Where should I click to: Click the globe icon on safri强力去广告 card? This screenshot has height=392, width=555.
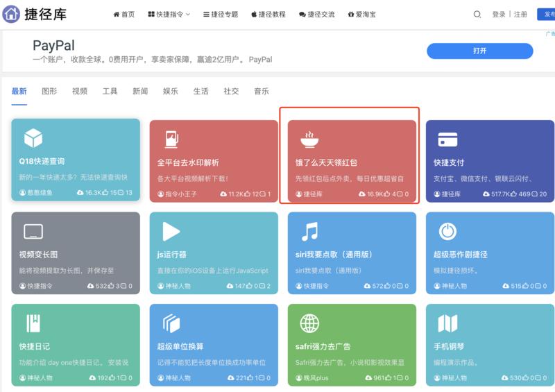tap(309, 323)
